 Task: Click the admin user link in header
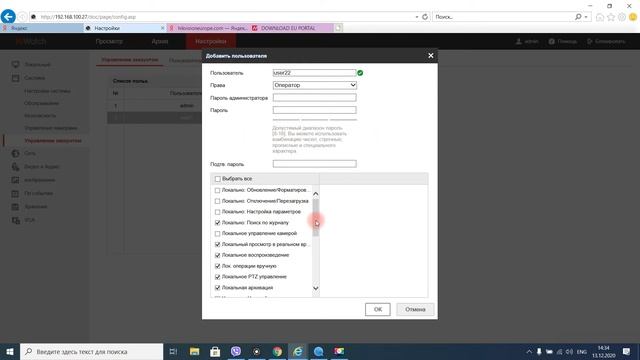tap(527, 41)
